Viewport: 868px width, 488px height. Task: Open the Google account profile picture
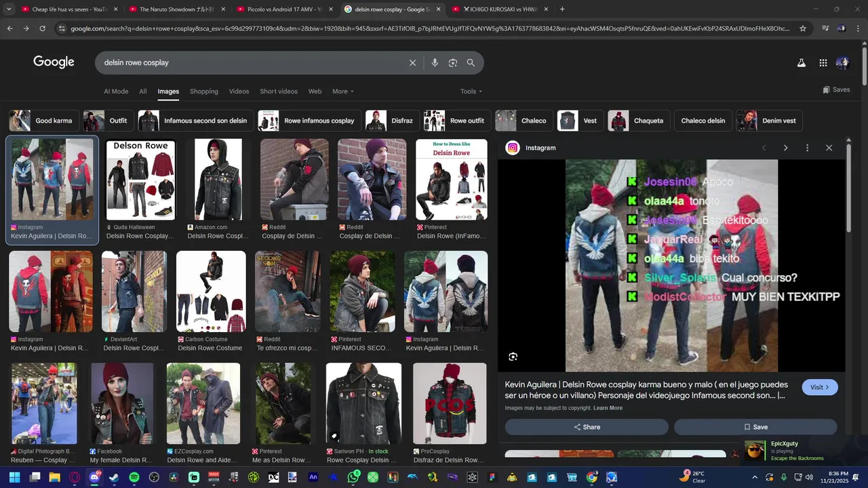click(843, 62)
